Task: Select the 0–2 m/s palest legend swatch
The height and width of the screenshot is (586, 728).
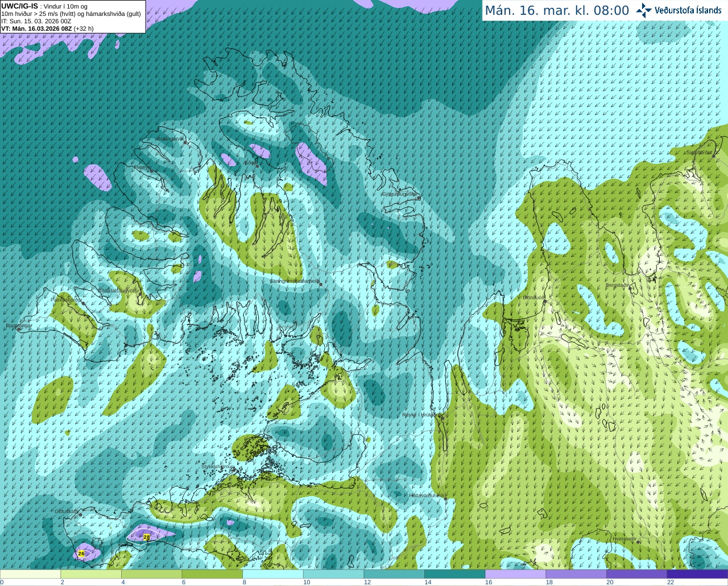Action: coord(30,574)
